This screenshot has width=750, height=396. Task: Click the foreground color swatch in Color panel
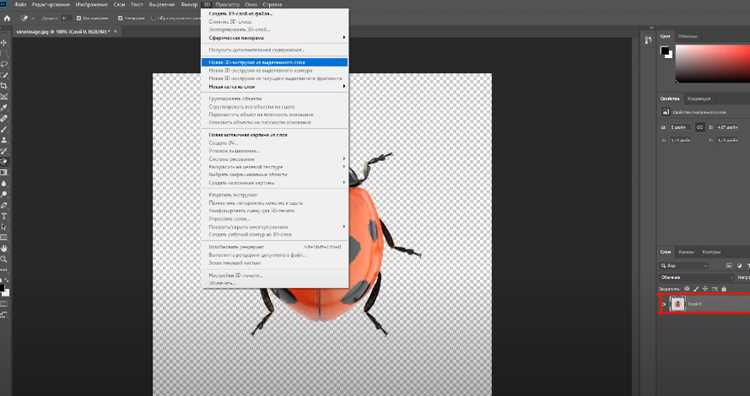pos(665,50)
